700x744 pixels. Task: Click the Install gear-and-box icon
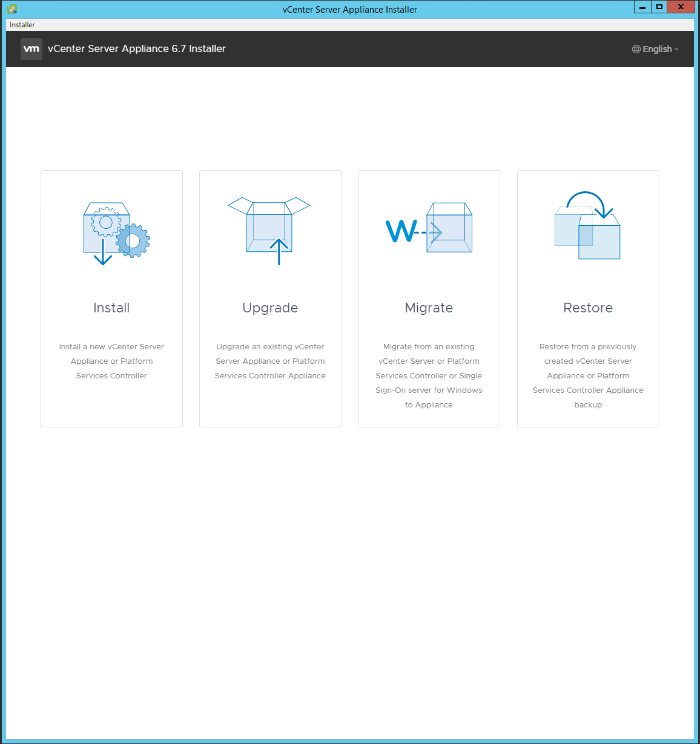click(115, 233)
